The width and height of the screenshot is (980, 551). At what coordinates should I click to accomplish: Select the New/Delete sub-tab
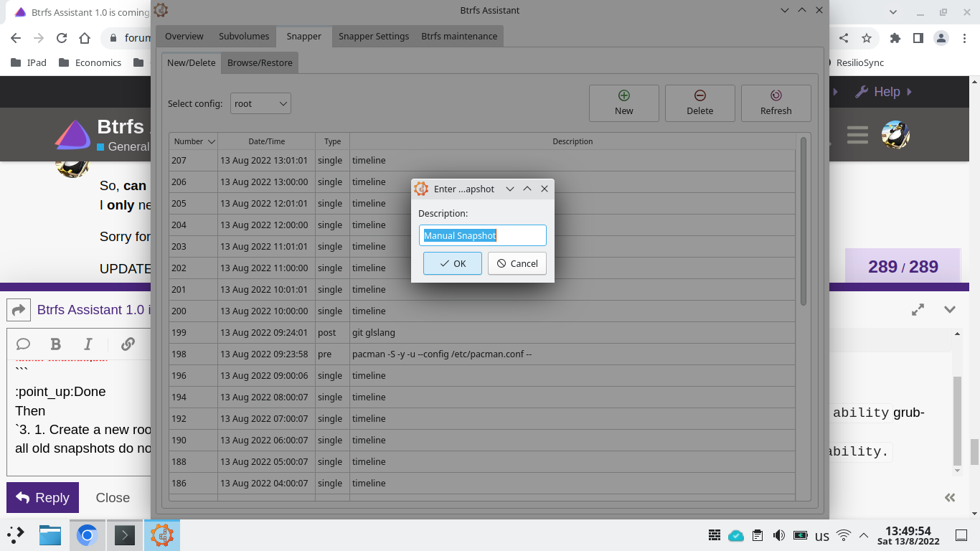[192, 62]
